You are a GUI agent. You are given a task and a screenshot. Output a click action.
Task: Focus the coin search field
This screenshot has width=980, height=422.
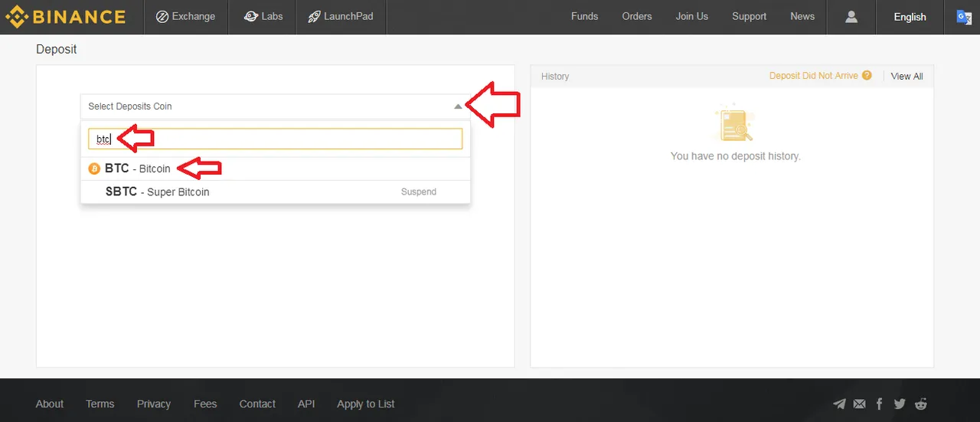[276, 139]
